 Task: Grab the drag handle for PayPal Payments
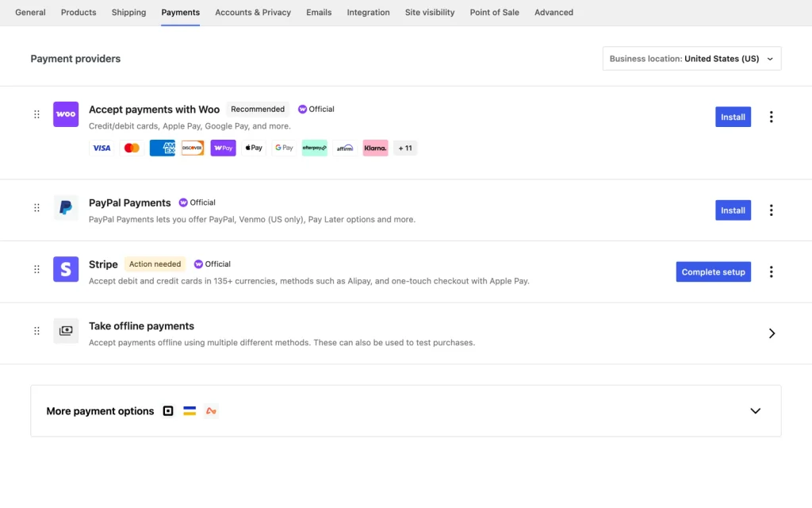[x=36, y=207]
